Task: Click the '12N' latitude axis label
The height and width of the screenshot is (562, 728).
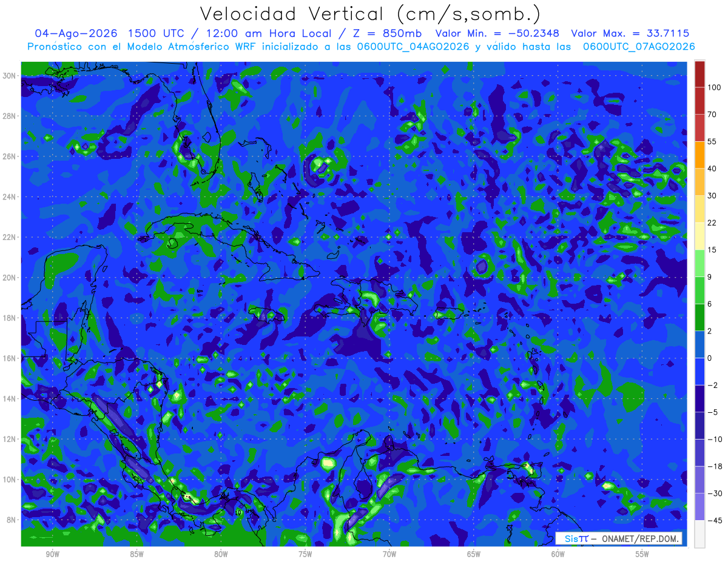Action: (10, 439)
